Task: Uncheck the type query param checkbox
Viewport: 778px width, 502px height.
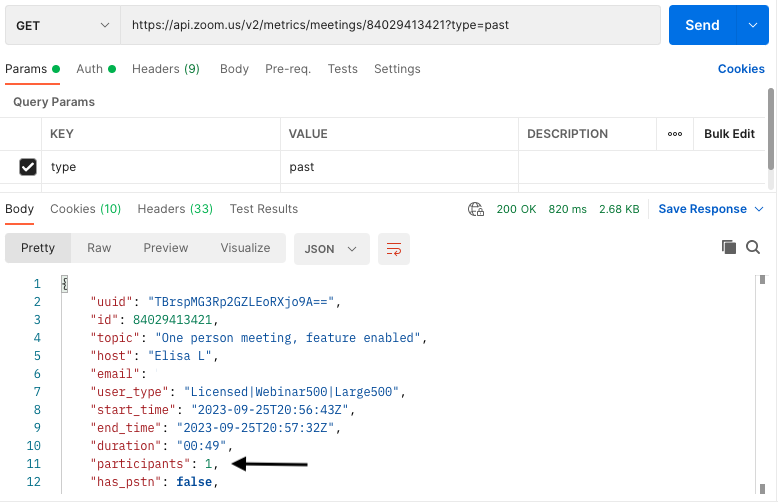Action: point(28,167)
